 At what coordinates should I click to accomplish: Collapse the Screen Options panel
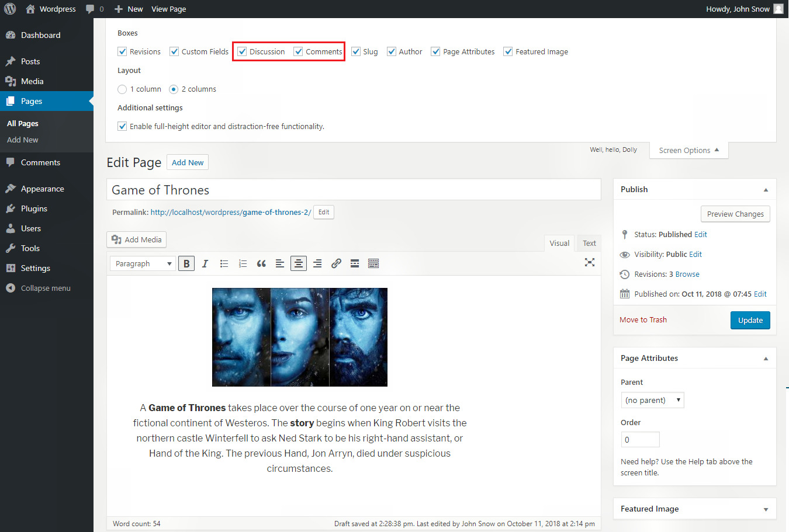[689, 150]
